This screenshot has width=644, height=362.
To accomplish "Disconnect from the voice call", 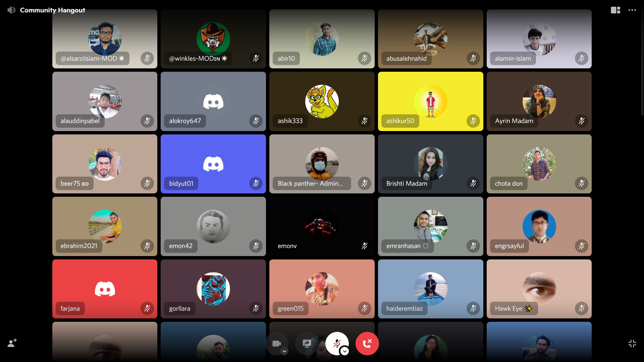I will [367, 343].
